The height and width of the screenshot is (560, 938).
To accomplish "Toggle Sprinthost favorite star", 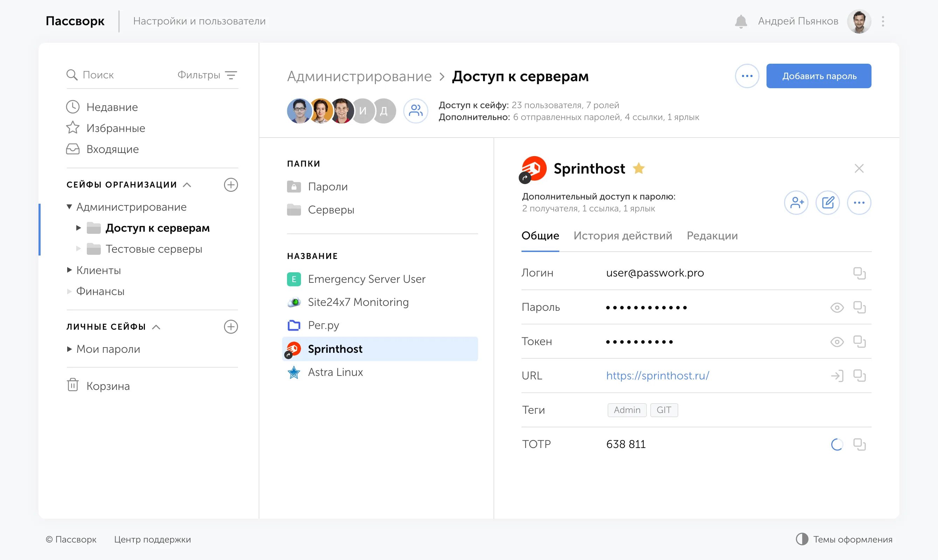I will pos(638,168).
